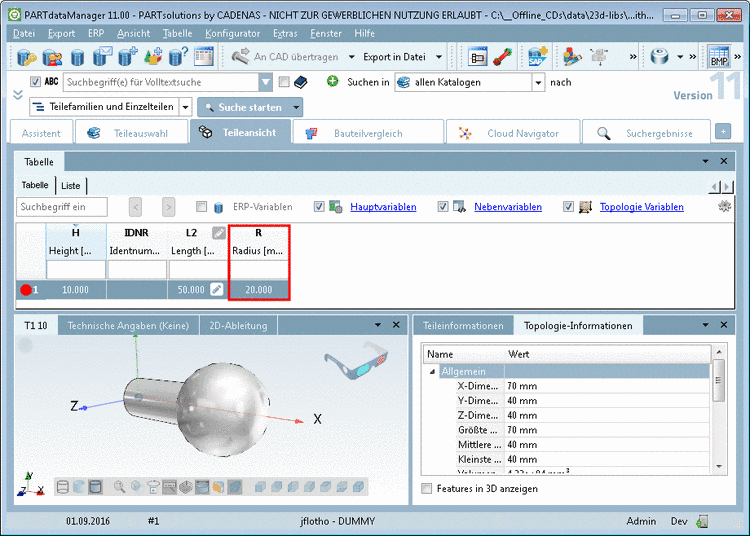The image size is (750, 536).
Task: Click the pencil edit icon in L2 header
Action: [x=219, y=233]
